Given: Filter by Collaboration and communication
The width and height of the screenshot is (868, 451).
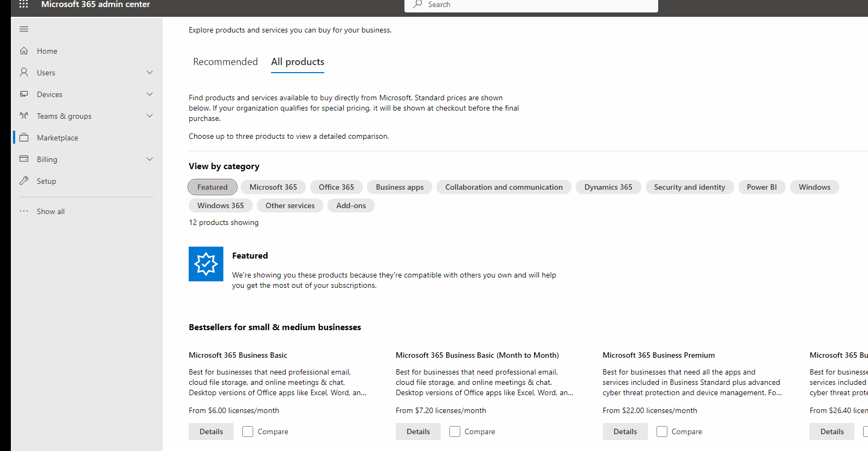Looking at the screenshot, I should point(504,187).
